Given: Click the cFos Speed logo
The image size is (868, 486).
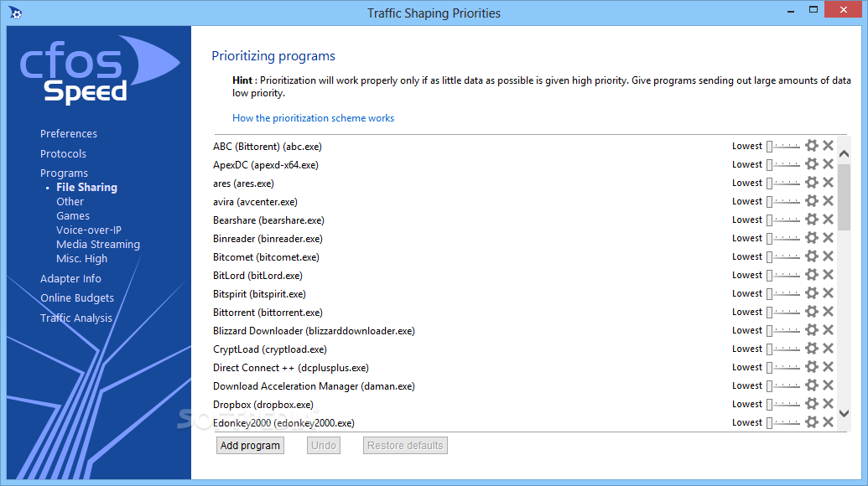Looking at the screenshot, I should [100, 70].
